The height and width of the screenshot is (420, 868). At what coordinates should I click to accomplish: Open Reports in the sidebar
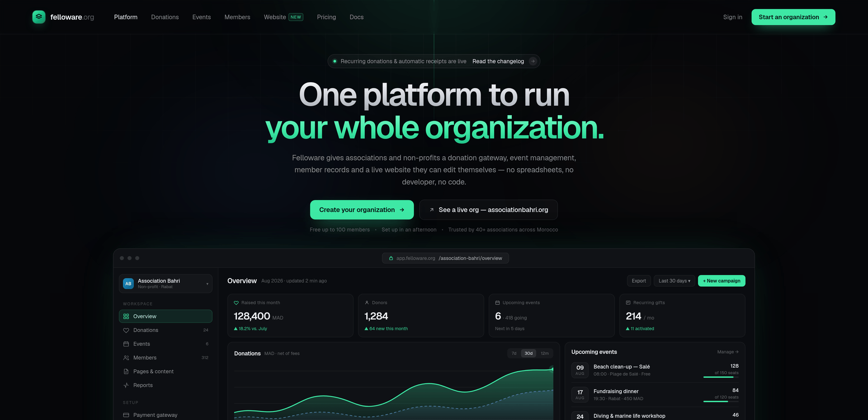(x=165, y=385)
